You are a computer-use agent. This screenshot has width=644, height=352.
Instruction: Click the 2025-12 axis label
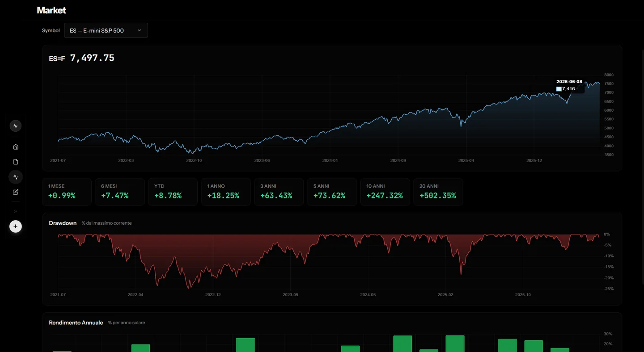pyautogui.click(x=534, y=160)
